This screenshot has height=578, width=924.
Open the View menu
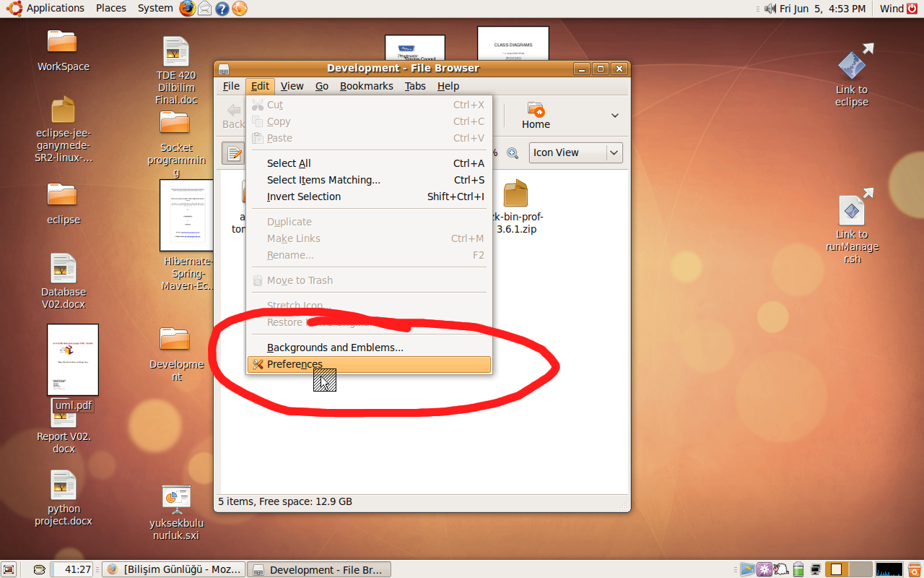coord(292,86)
